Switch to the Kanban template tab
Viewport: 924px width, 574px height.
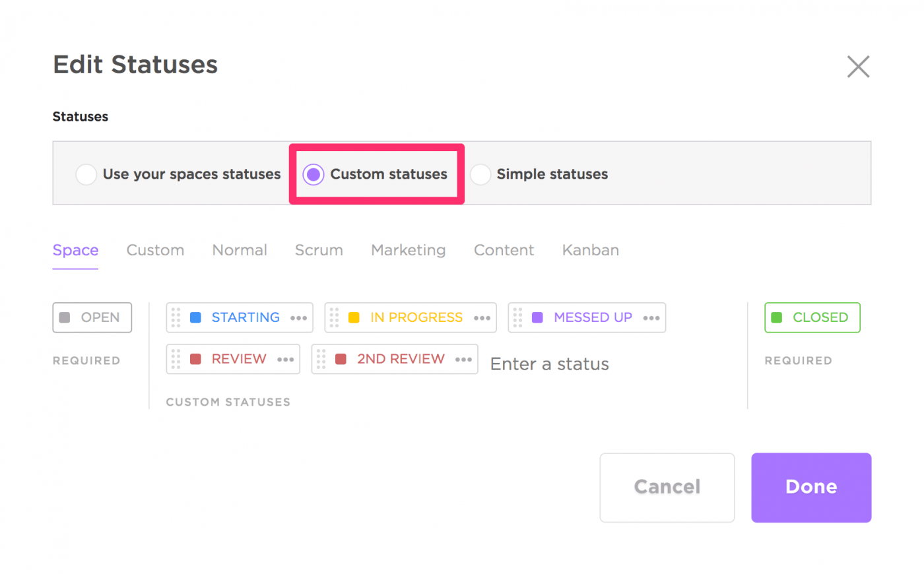(x=591, y=250)
